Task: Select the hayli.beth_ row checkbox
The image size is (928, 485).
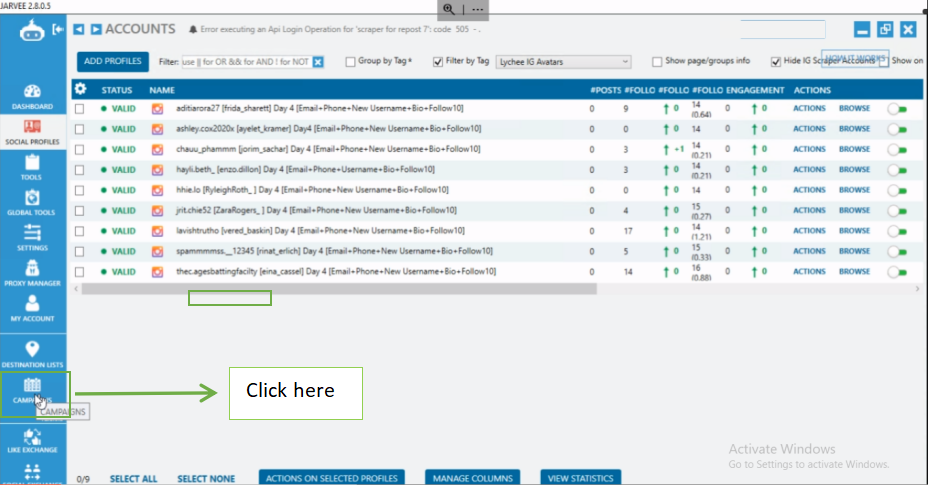Action: 79,170
